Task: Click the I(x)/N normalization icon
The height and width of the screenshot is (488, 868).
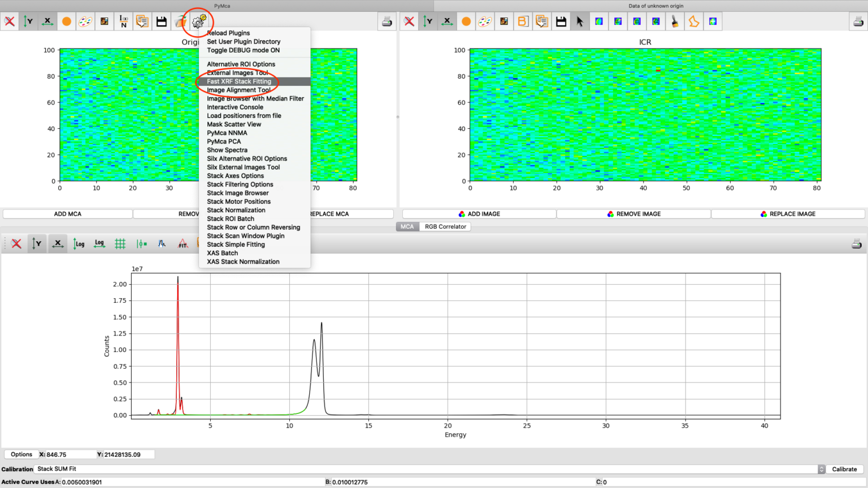Action: point(124,21)
